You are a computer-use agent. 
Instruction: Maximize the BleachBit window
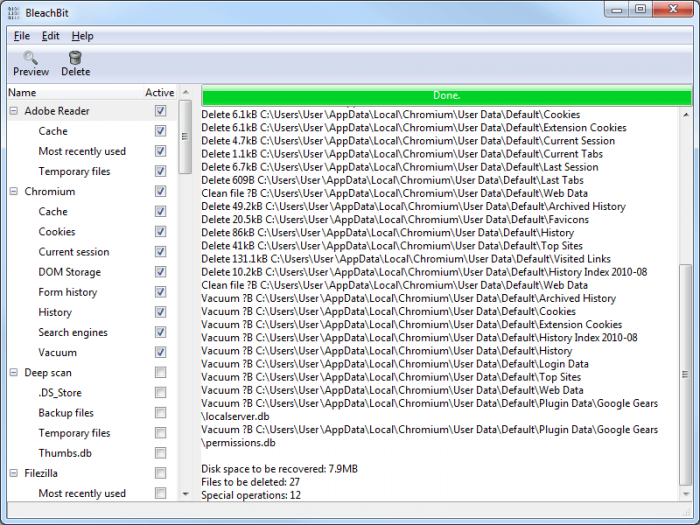point(640,9)
